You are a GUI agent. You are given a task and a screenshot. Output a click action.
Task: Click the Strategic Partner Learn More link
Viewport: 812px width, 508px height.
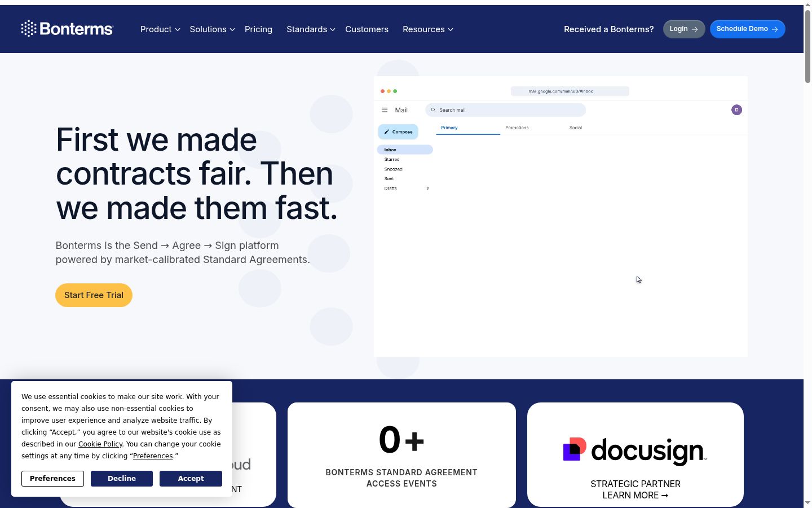[636, 489]
